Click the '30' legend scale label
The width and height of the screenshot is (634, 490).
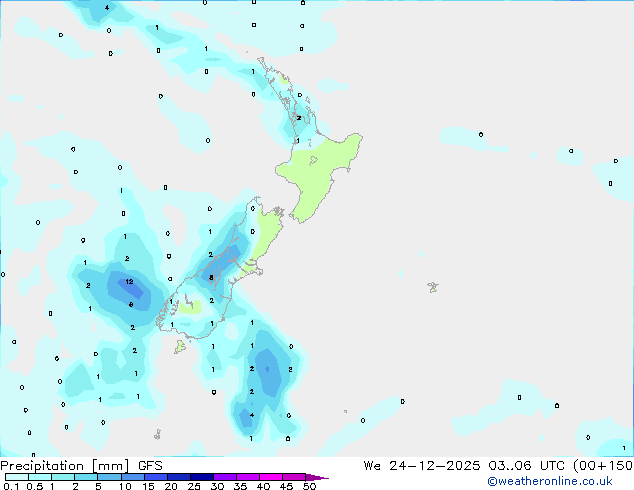pos(217,486)
